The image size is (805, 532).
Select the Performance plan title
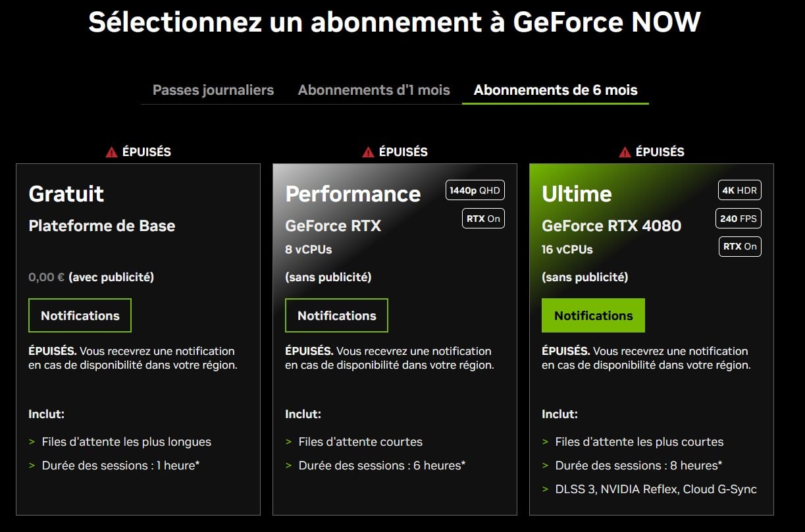[353, 194]
